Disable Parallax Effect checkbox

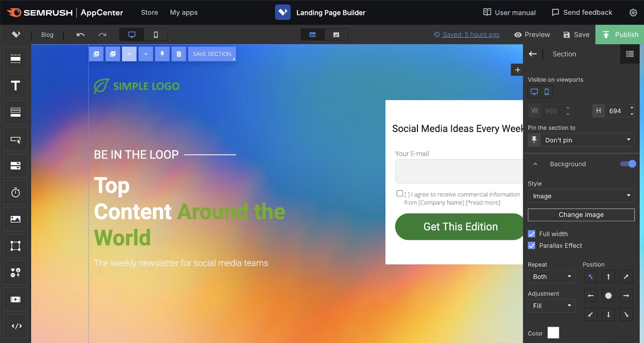pyautogui.click(x=532, y=246)
